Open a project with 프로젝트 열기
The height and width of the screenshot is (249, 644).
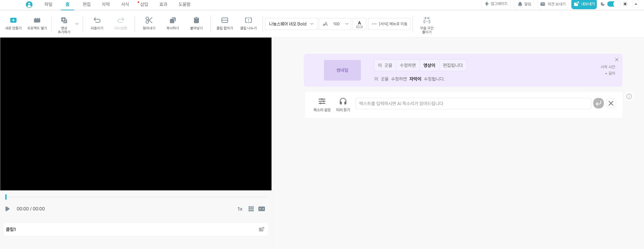pos(37,23)
